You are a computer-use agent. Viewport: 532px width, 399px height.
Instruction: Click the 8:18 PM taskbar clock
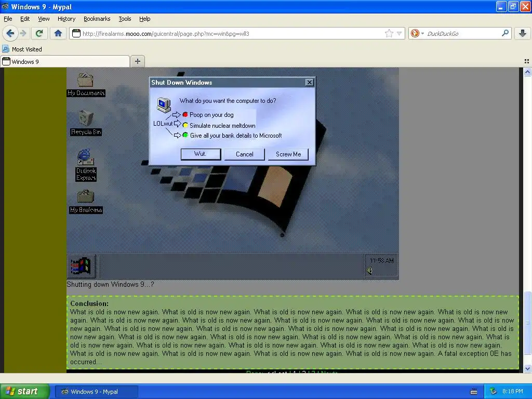point(512,391)
